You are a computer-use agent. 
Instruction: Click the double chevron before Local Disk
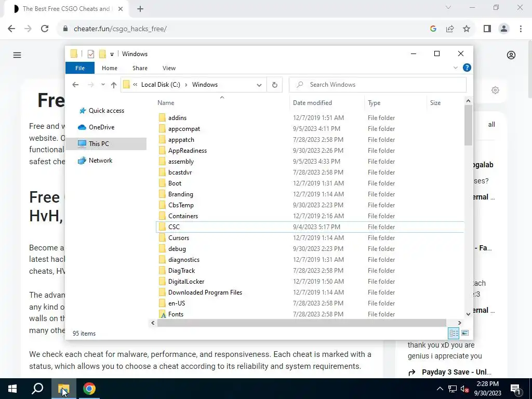135,85
